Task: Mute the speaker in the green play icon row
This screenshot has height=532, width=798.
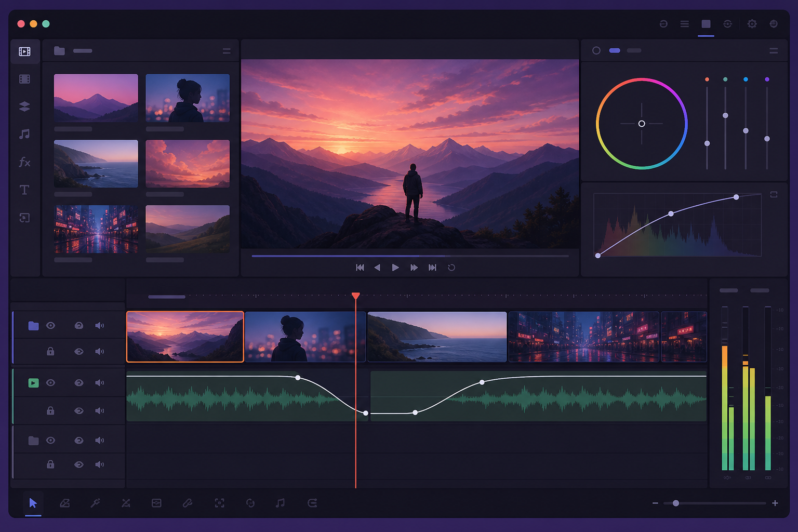Action: click(x=99, y=383)
